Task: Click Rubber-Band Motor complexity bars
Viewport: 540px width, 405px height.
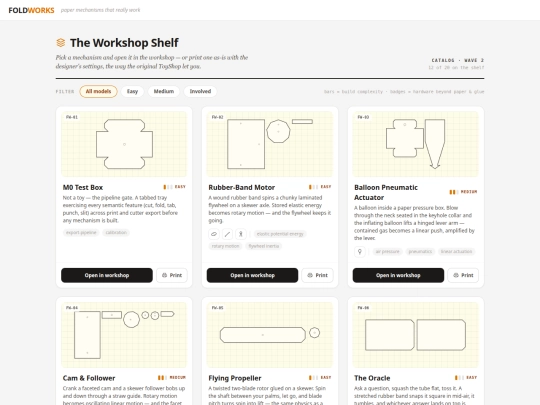Action: tap(313, 187)
